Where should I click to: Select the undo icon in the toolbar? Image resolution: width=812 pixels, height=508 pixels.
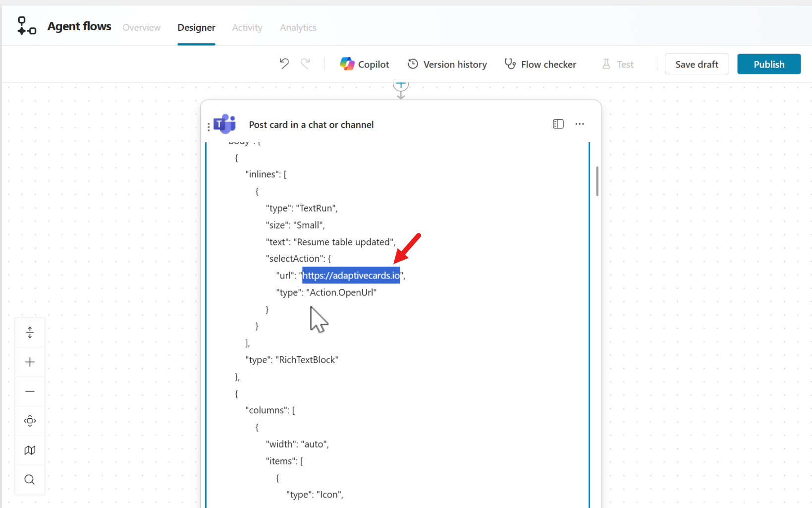tap(284, 63)
